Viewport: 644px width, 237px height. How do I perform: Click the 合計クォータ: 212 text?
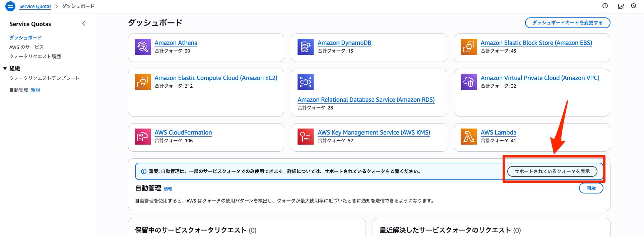point(174,86)
